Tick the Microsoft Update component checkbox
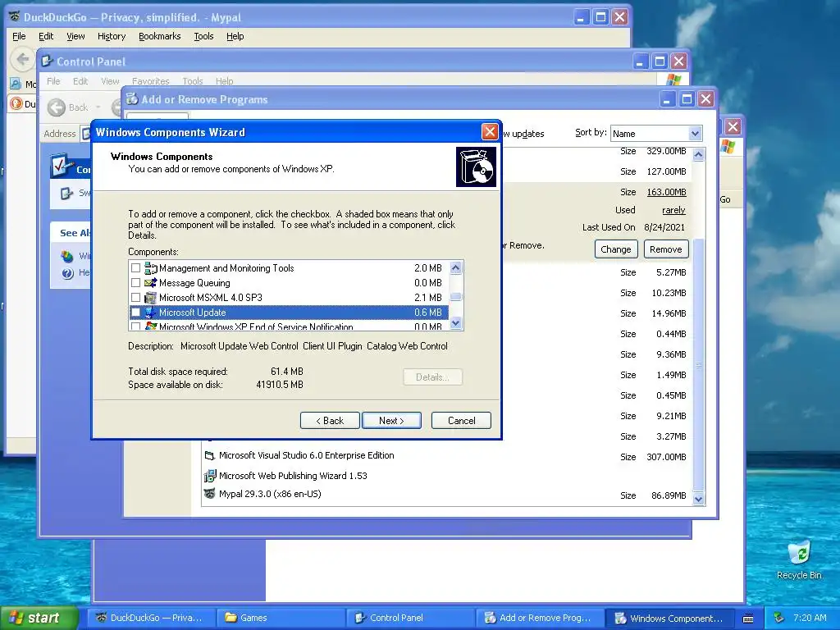Image resolution: width=840 pixels, height=630 pixels. 135,313
